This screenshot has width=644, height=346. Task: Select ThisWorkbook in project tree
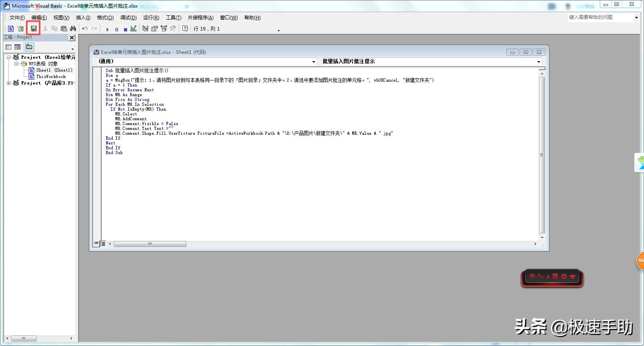click(51, 76)
